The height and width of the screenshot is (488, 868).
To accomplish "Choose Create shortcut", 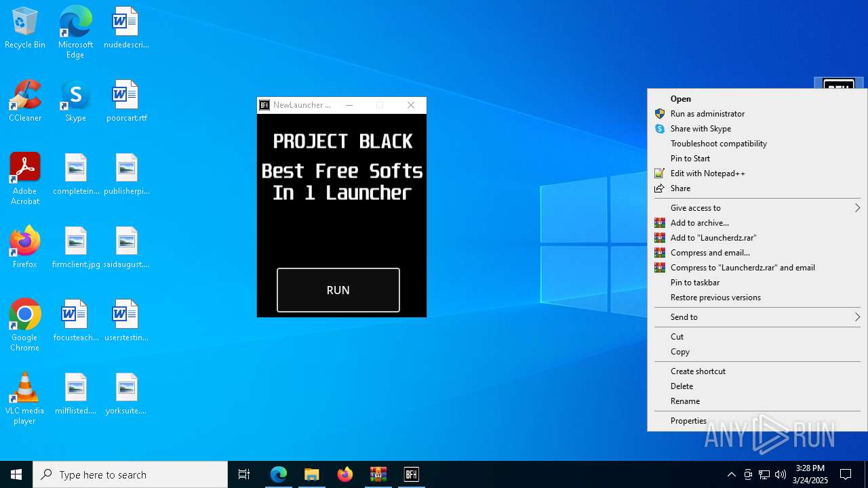I will pos(757,371).
